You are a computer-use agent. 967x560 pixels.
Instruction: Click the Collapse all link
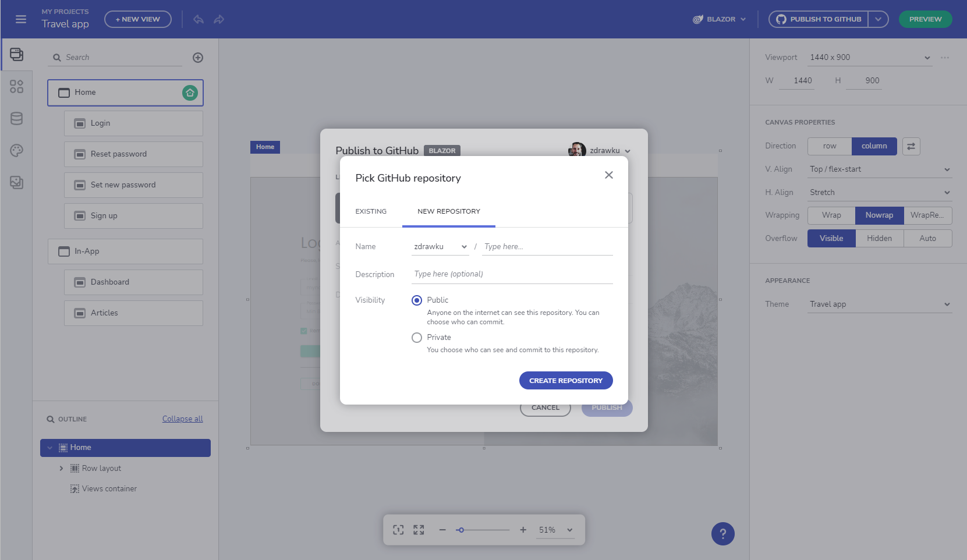click(183, 419)
